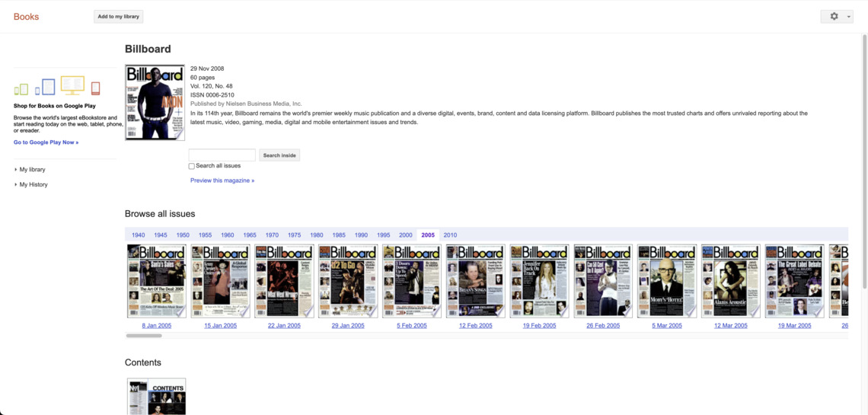Open the Billboard Akon cover image
The height and width of the screenshot is (415, 868).
click(155, 102)
